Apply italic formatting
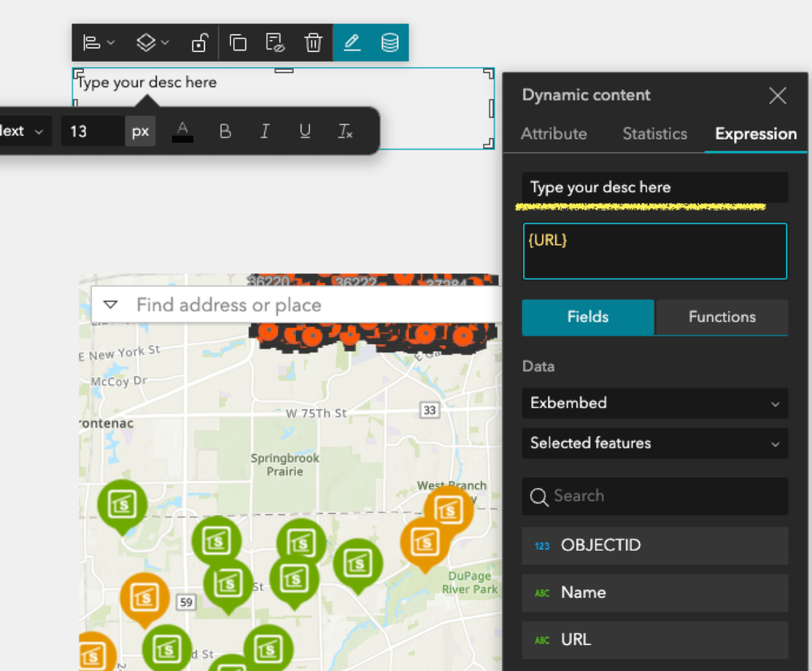The height and width of the screenshot is (671, 812). 265,132
